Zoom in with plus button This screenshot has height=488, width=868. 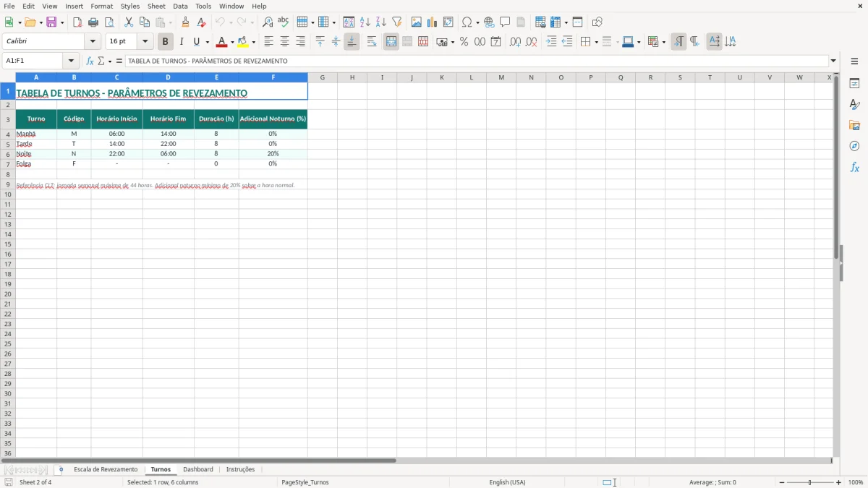pos(839,482)
